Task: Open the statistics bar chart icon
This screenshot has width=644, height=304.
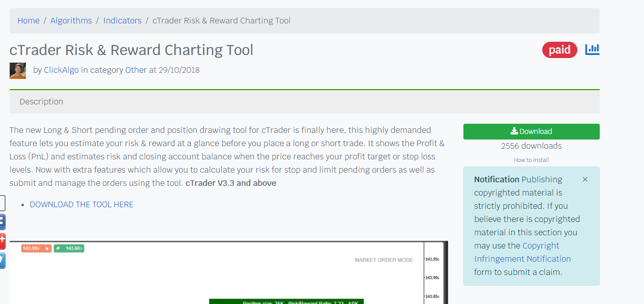Action: [592, 49]
